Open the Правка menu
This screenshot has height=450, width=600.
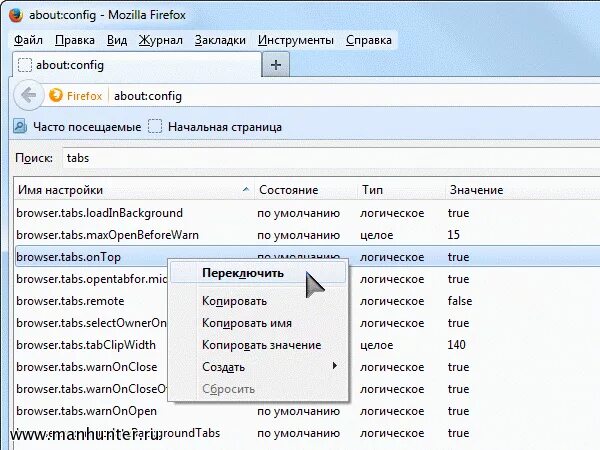(75, 40)
